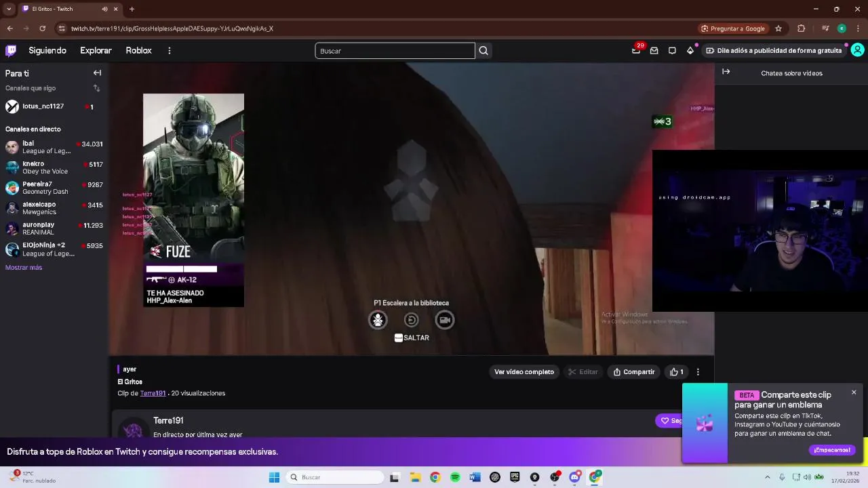Show hidden system tray icons
Screen dimensions: 868x488
pyautogui.click(x=767, y=477)
